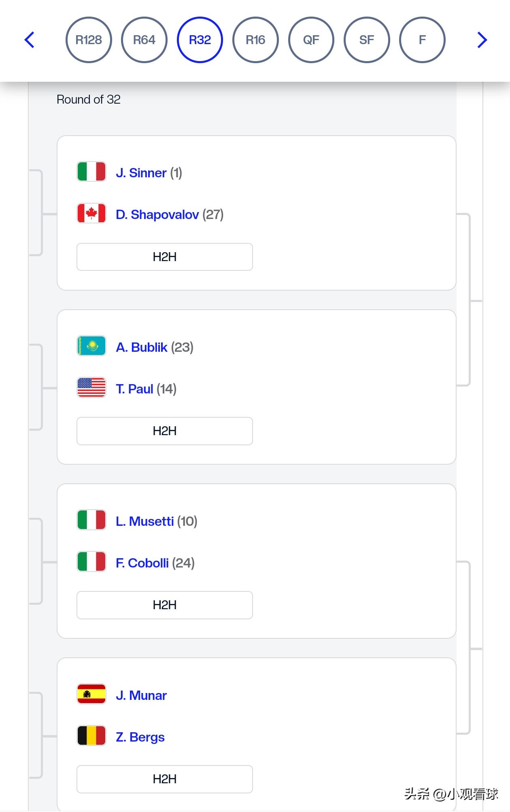Select the R16 round tab
The height and width of the screenshot is (812, 510).
click(x=255, y=40)
